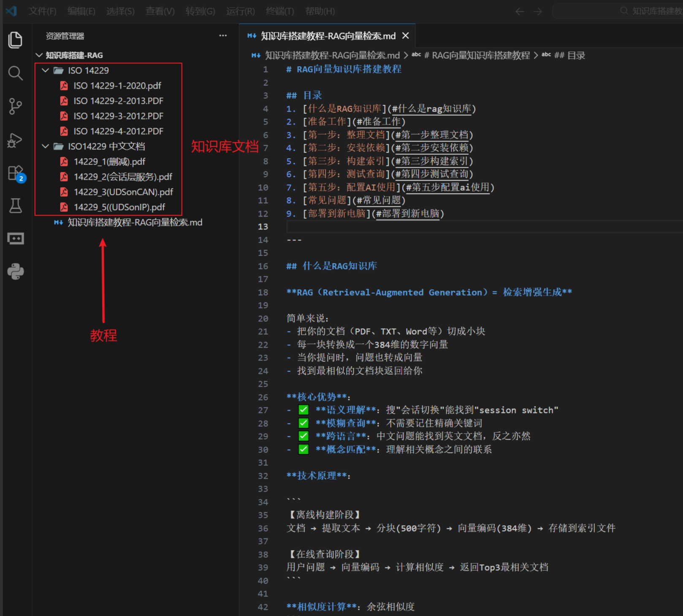Click the 资源管理器 panel title
683x616 pixels.
[65, 36]
